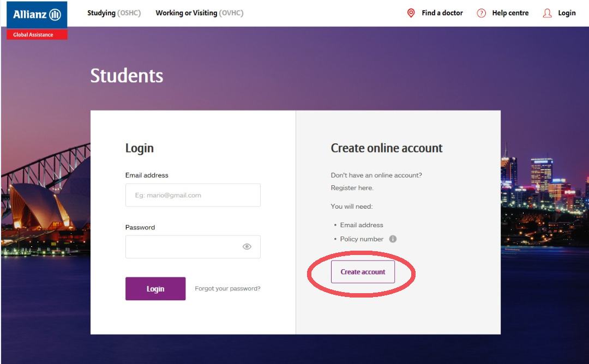The height and width of the screenshot is (364, 589).
Task: Click the Allianz logo in the header
Action: pyautogui.click(x=37, y=15)
